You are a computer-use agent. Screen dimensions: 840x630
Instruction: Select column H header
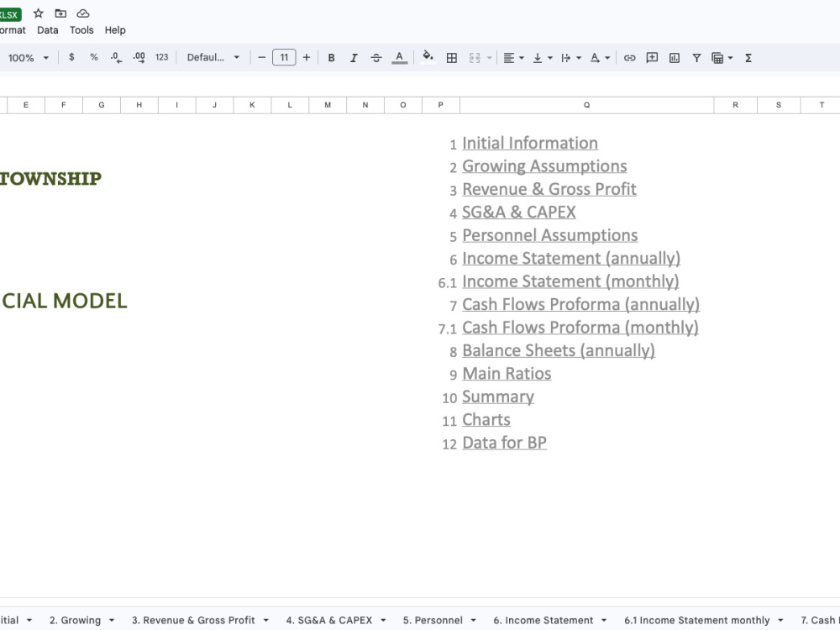tap(139, 105)
